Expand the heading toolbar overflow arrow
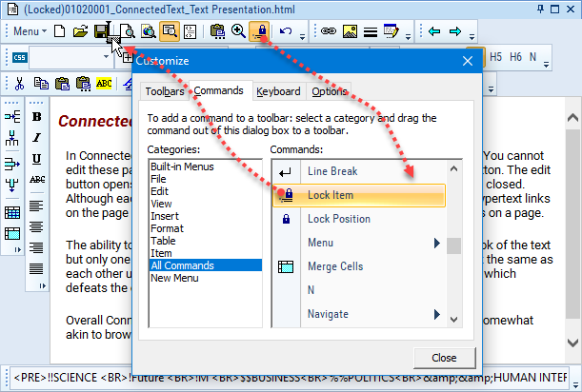The width and height of the screenshot is (582, 392). click(x=546, y=65)
